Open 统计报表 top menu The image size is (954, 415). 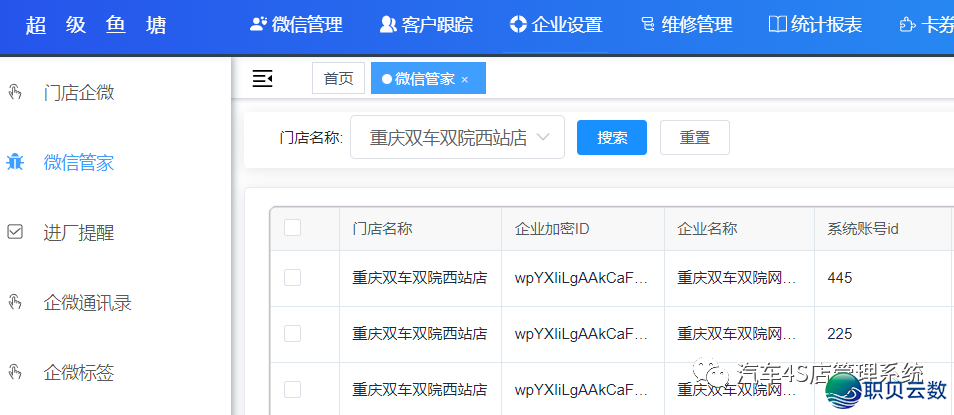tap(815, 25)
